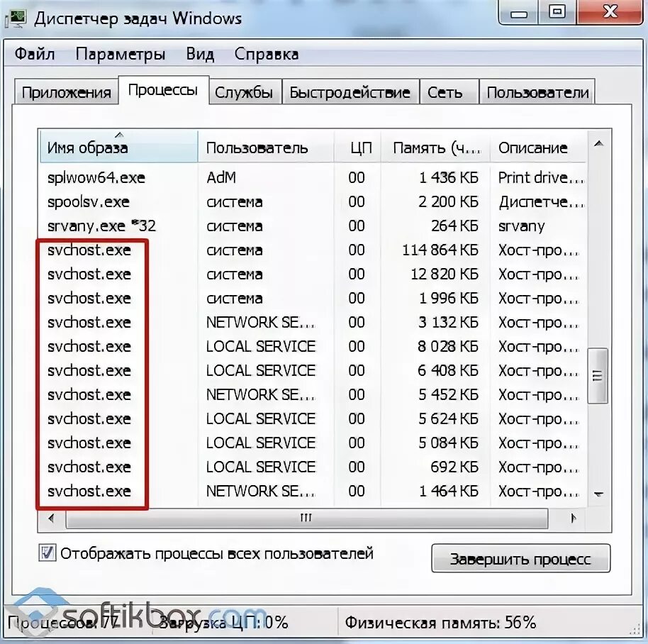This screenshot has width=648, height=644.
Task: Select svchost.exe using 5 452 КБ
Action: 313,394
